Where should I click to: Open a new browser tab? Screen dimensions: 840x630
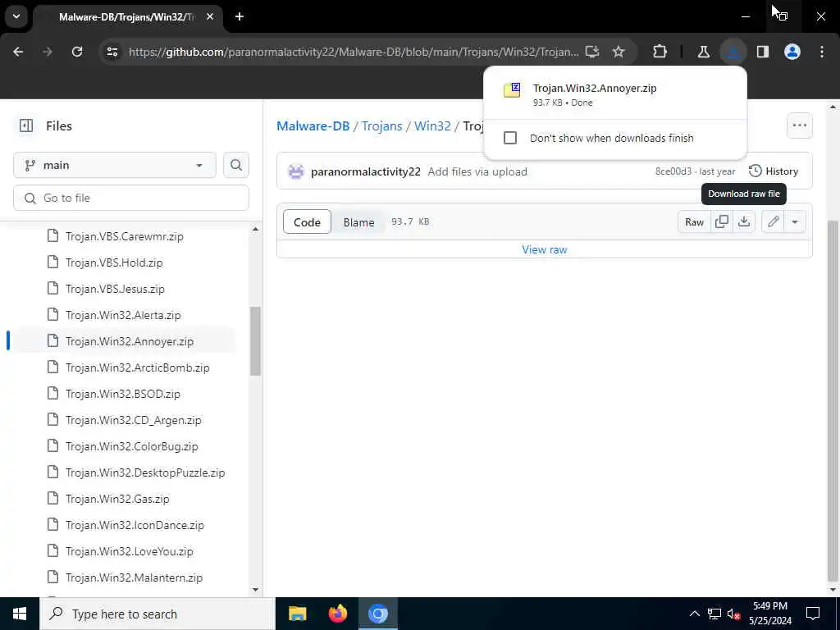pyautogui.click(x=240, y=16)
